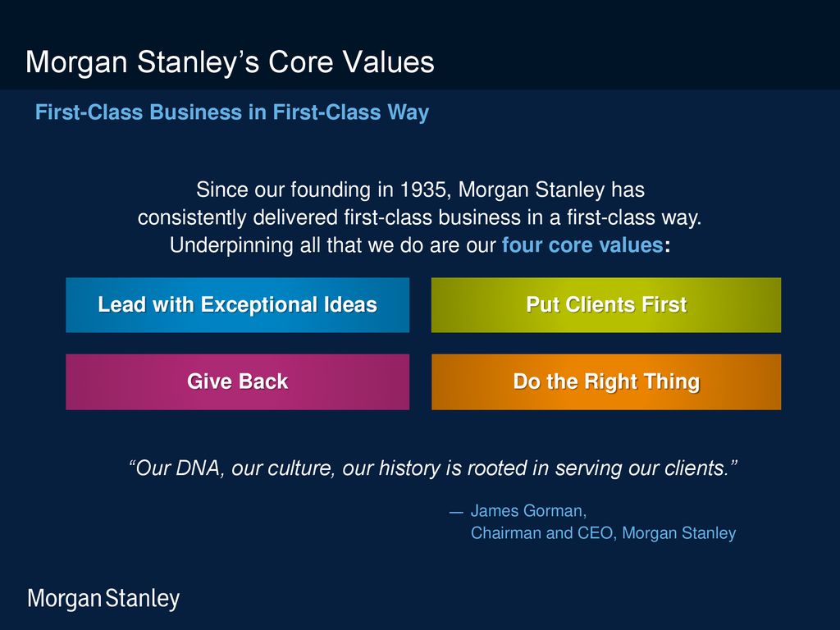The width and height of the screenshot is (840, 630).
Task: Click the James Gorman name attribution
Action: tap(528, 511)
